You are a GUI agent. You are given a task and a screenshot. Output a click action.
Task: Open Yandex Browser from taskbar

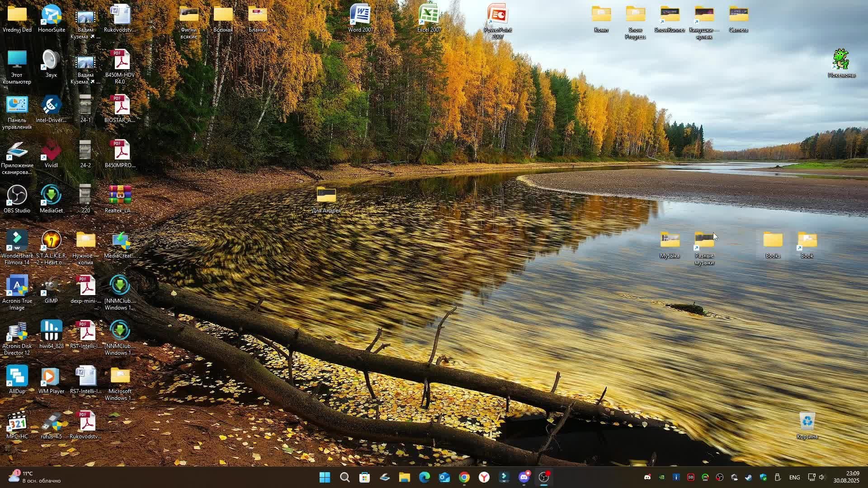pos(484,477)
